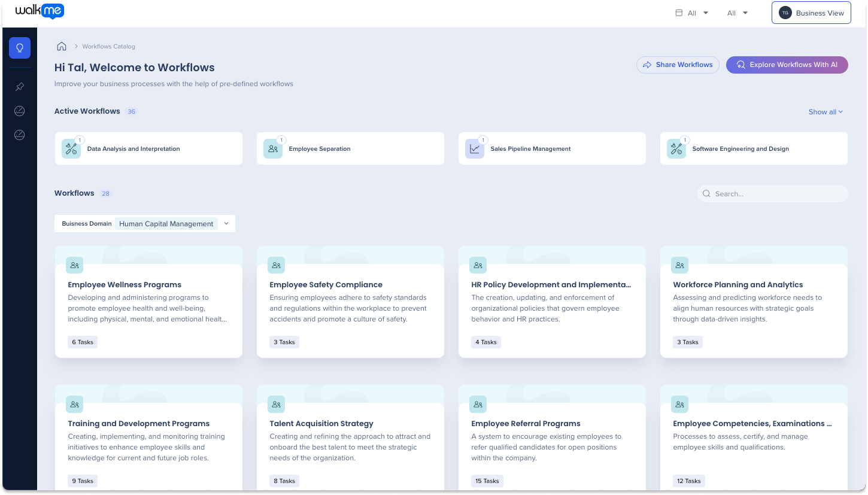Click the Sales Pipeline Management chart icon
The height and width of the screenshot is (495, 868).
pyautogui.click(x=475, y=148)
